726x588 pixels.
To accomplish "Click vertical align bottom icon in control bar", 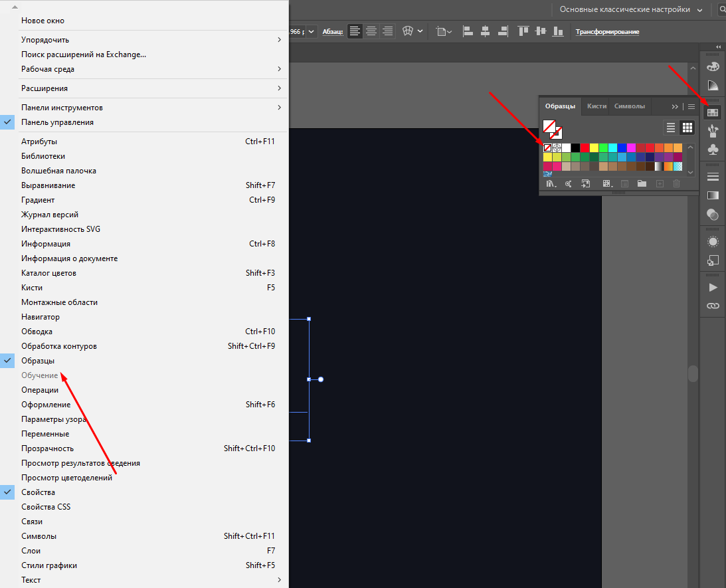I will coord(558,31).
